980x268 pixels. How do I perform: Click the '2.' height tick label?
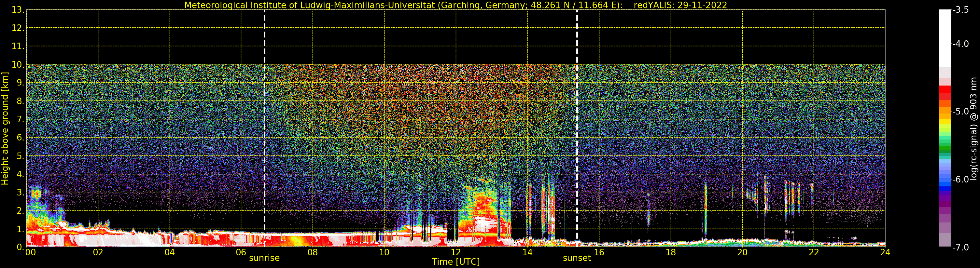21,211
